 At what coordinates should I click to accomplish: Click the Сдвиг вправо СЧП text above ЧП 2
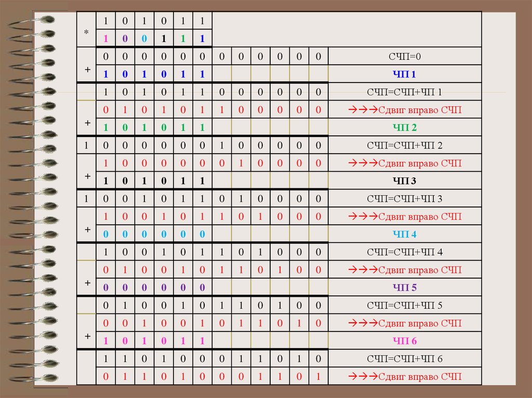tap(417, 110)
